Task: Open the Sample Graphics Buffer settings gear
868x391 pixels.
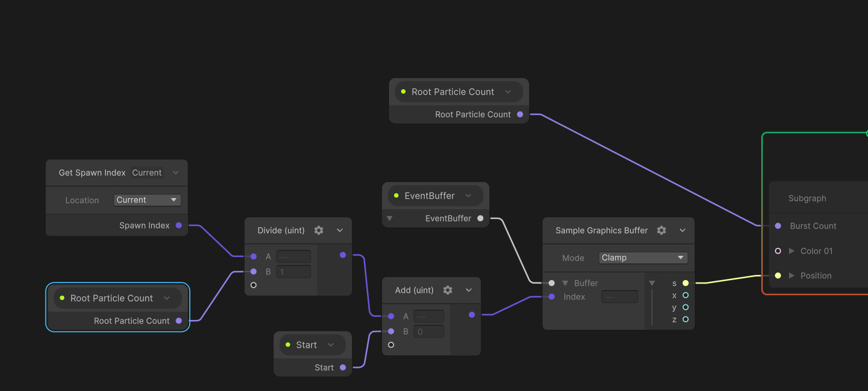Action: coord(661,230)
